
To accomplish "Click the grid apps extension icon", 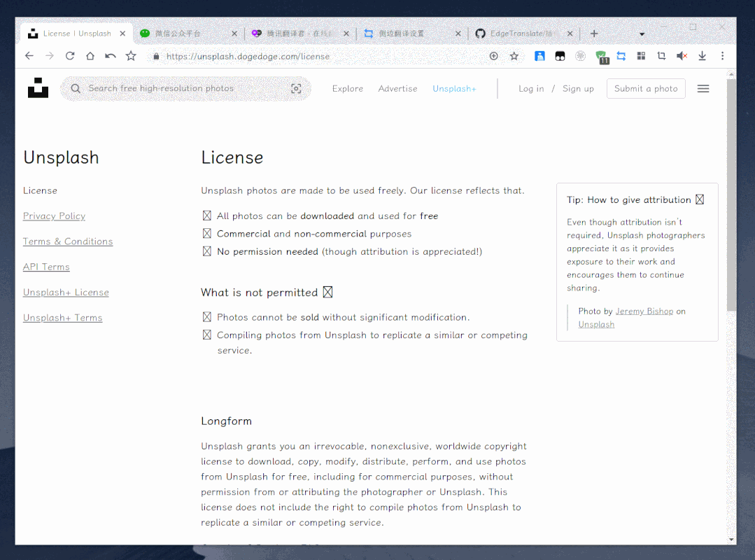I will click(641, 56).
